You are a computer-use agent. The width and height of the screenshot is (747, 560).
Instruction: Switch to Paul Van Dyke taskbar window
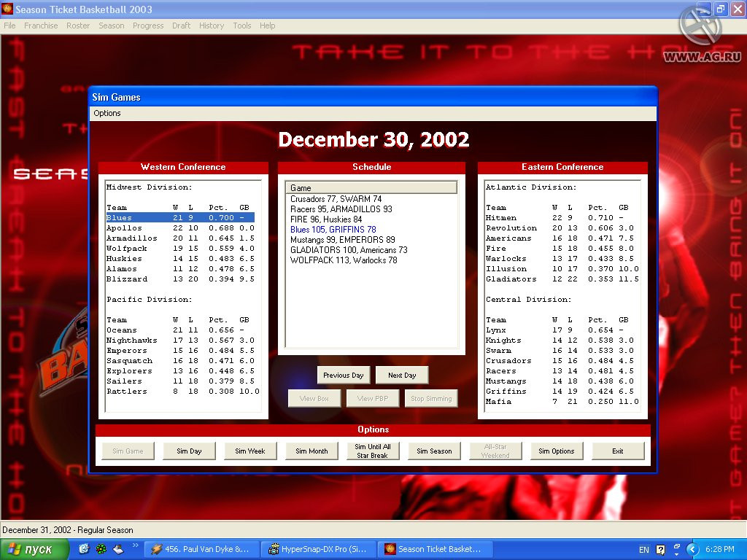(x=201, y=550)
